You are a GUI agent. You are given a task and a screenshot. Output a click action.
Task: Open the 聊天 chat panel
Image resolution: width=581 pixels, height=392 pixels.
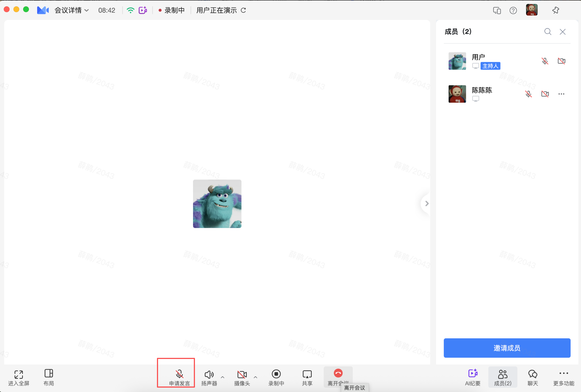(533, 377)
